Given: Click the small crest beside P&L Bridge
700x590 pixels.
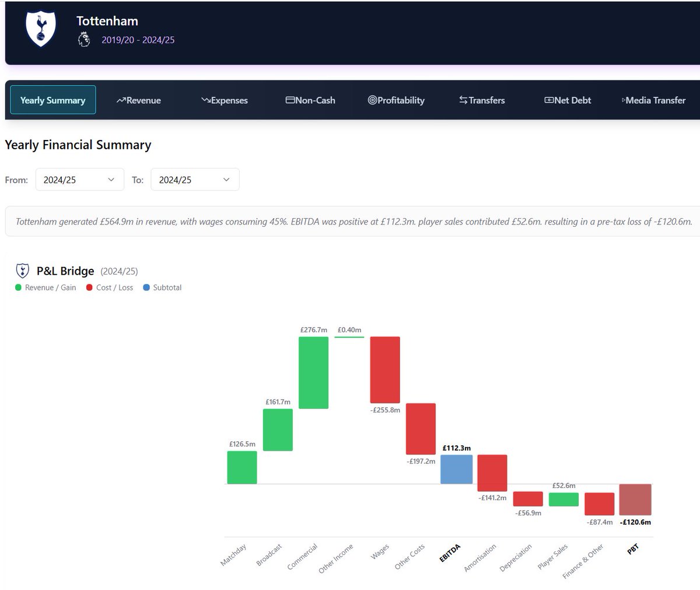Looking at the screenshot, I should point(22,271).
